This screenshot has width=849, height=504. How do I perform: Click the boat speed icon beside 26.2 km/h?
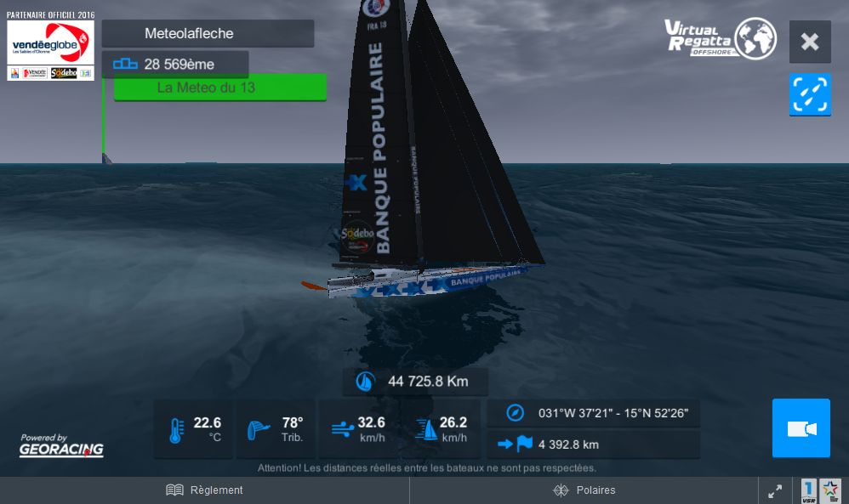coord(427,430)
